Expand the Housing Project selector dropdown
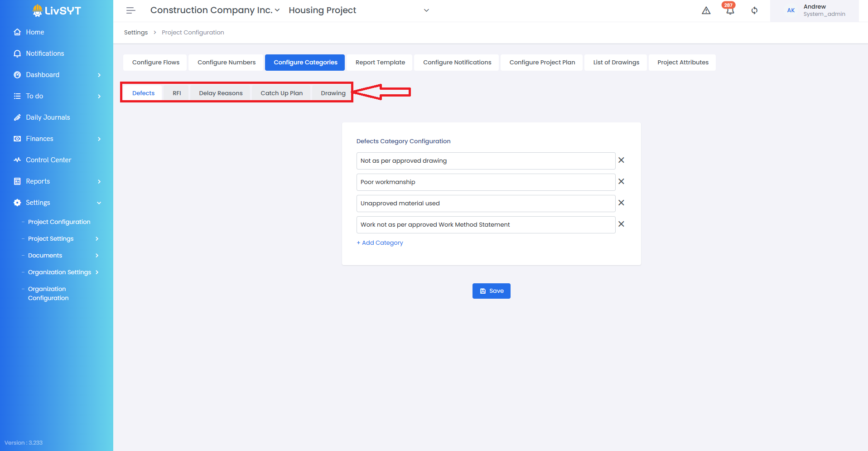 point(426,10)
